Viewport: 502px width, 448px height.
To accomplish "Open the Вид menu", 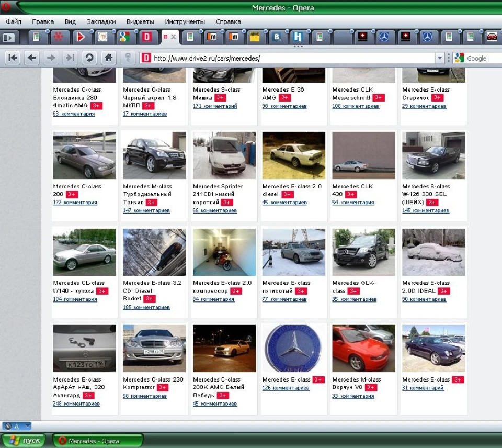I will coord(70,22).
